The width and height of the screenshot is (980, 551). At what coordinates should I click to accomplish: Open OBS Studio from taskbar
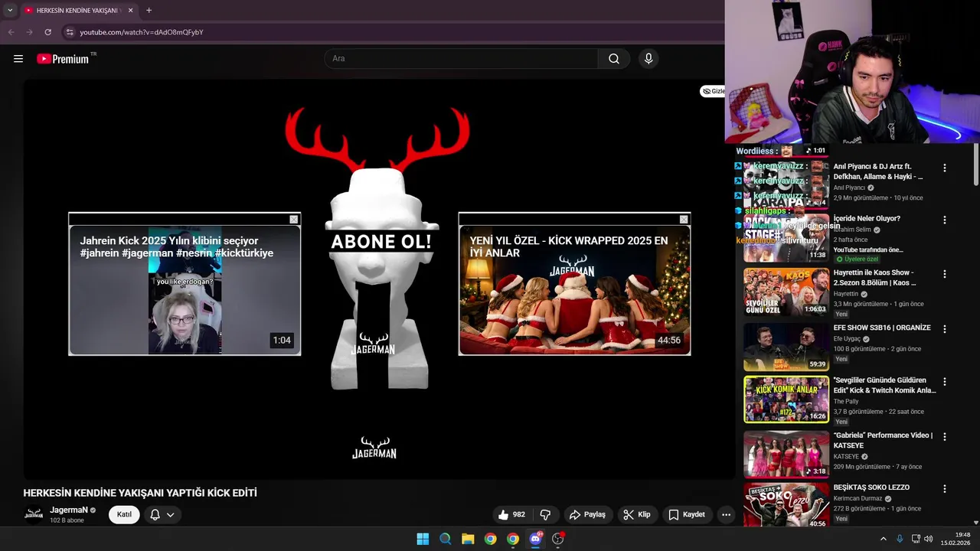(x=558, y=539)
